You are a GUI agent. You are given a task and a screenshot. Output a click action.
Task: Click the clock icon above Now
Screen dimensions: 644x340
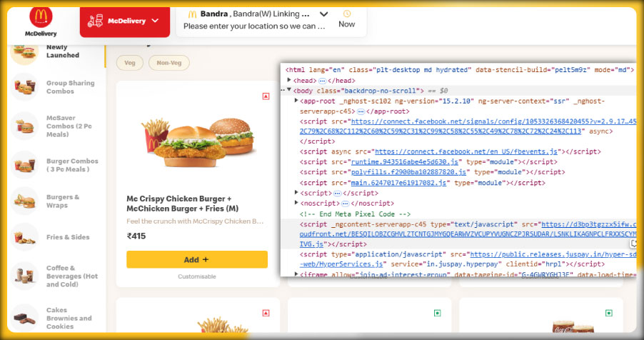(347, 14)
